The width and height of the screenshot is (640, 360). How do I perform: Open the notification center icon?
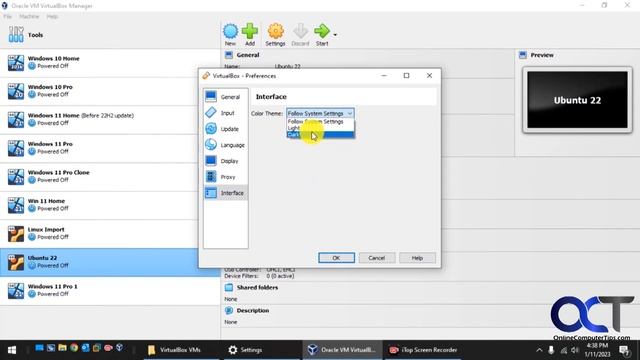[624, 350]
